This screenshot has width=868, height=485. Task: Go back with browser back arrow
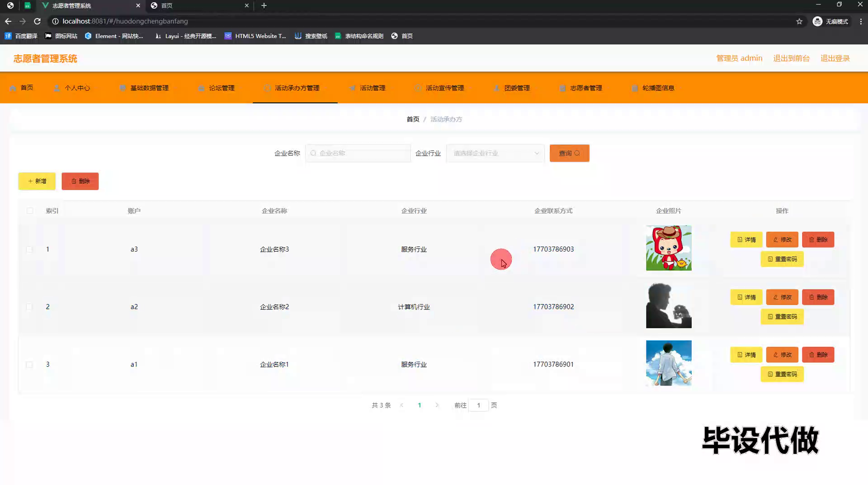pos(8,21)
